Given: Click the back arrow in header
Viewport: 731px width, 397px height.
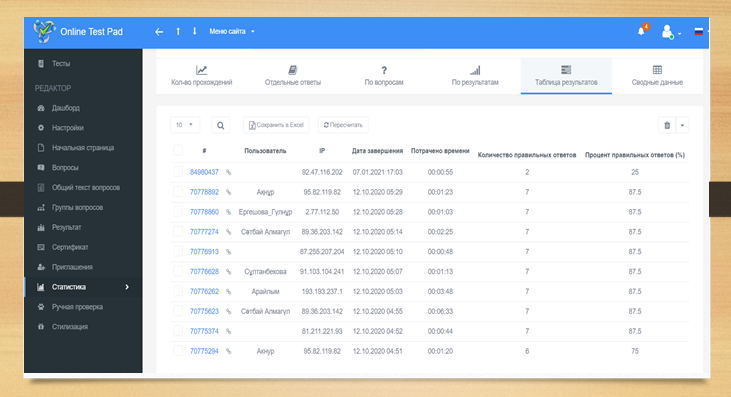Looking at the screenshot, I should (x=159, y=32).
